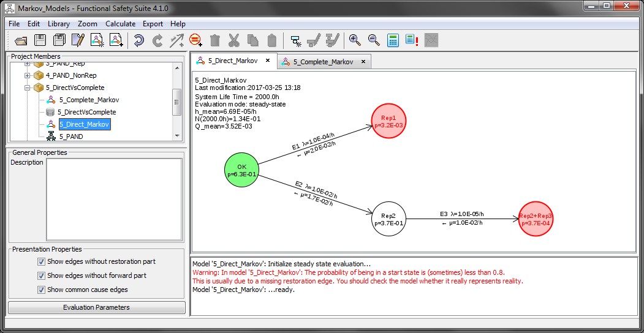Open the Calculate menu

(120, 24)
